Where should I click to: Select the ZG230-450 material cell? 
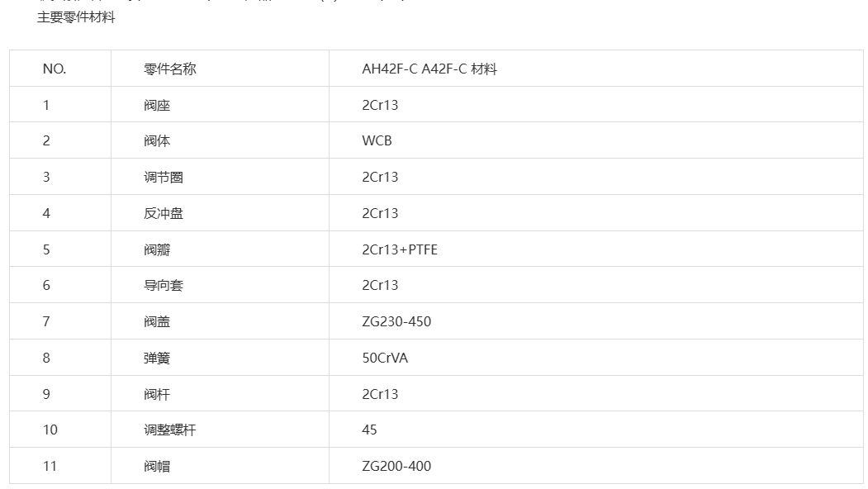click(x=596, y=321)
